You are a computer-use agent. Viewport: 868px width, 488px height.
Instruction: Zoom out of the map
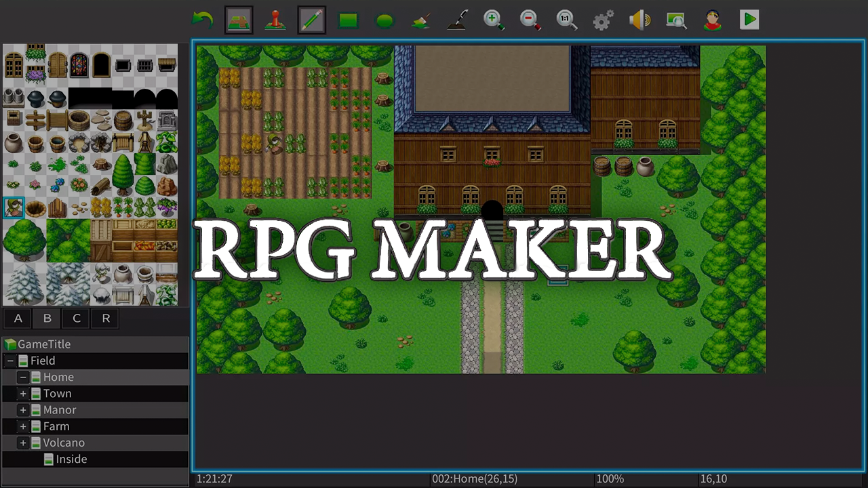pyautogui.click(x=530, y=20)
